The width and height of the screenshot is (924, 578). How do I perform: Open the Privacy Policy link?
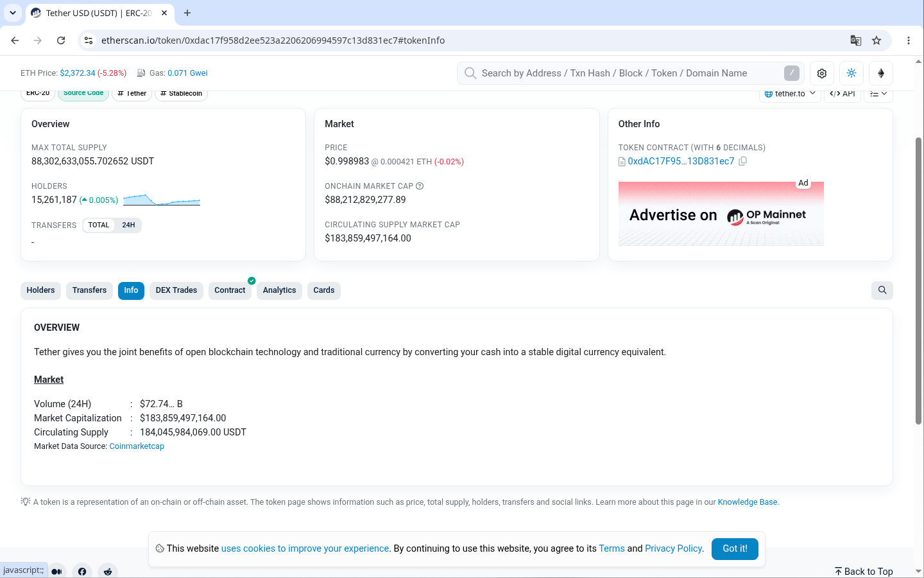[x=674, y=548]
